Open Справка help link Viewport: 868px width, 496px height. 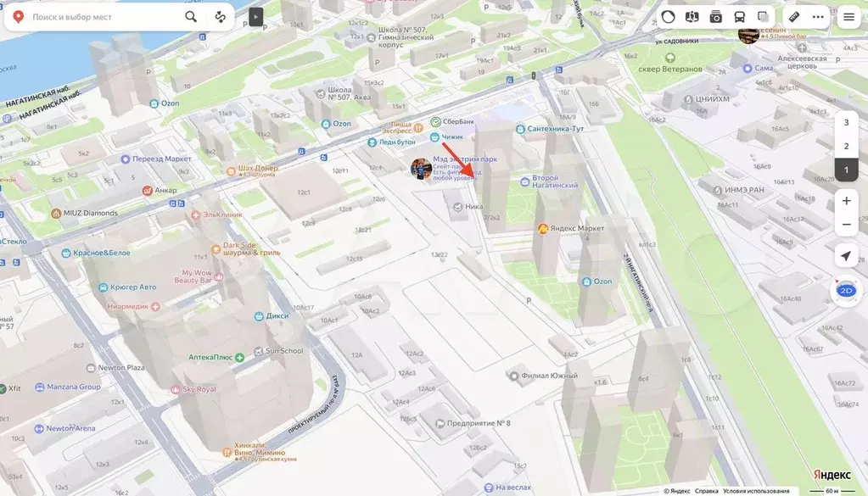click(x=706, y=490)
